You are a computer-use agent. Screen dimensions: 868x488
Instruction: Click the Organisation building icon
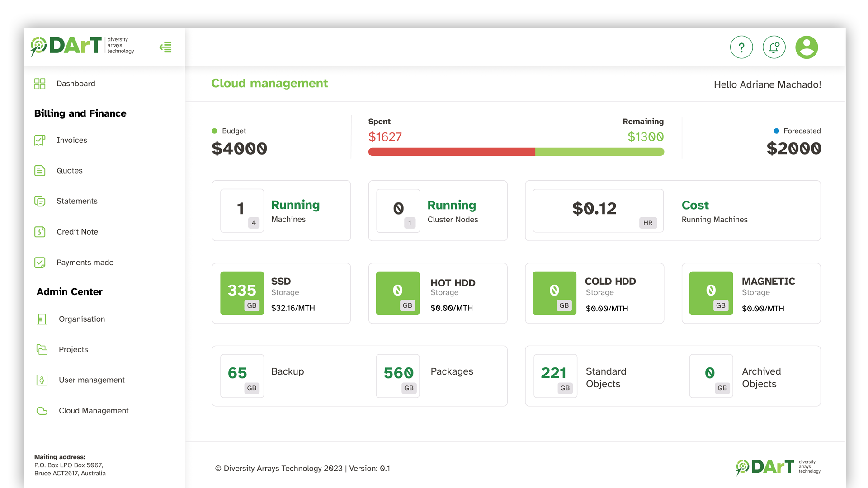(x=42, y=319)
